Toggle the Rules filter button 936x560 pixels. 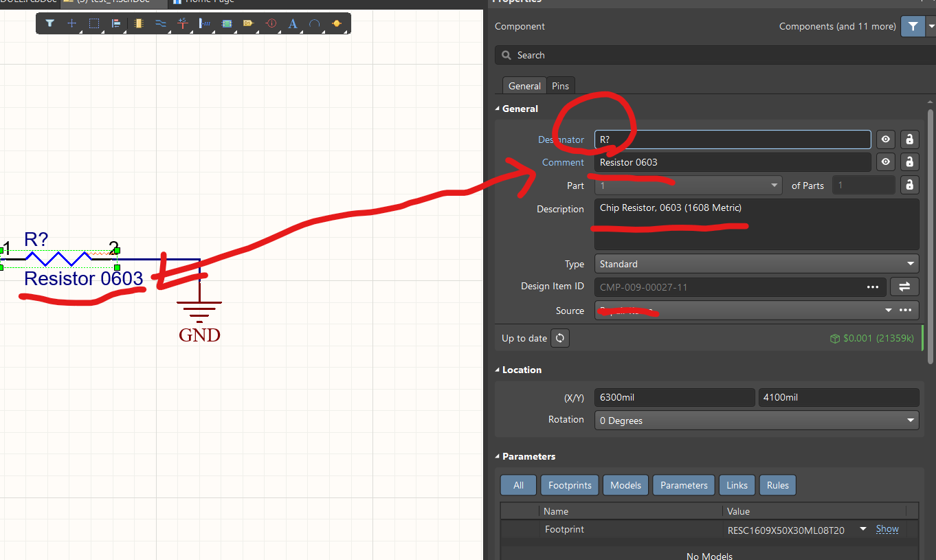coord(778,485)
